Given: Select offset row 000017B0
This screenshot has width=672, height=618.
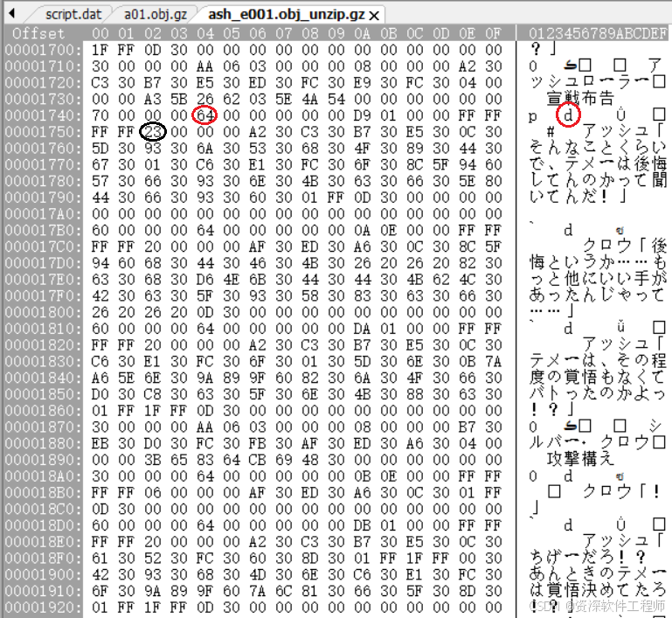Looking at the screenshot, I should [x=43, y=230].
